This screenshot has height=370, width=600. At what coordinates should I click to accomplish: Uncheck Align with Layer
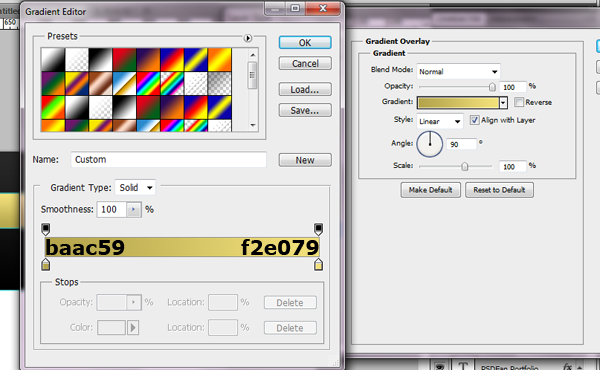(x=474, y=120)
